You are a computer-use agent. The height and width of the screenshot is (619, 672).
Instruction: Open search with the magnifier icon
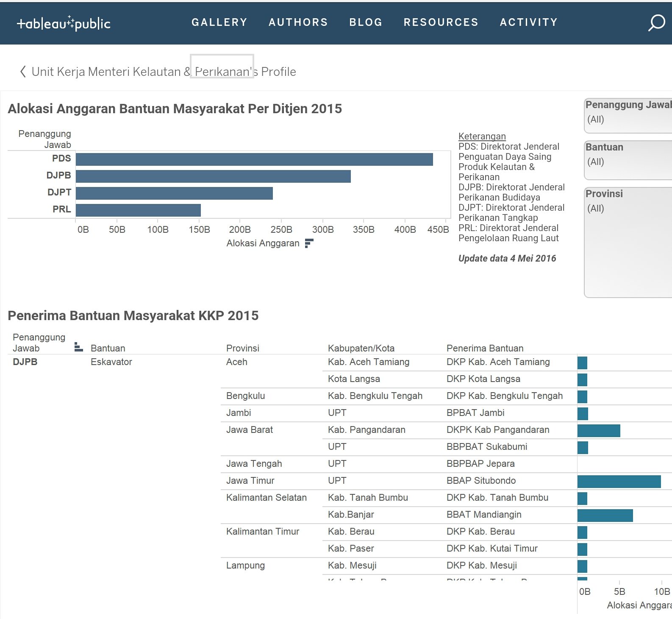[656, 22]
